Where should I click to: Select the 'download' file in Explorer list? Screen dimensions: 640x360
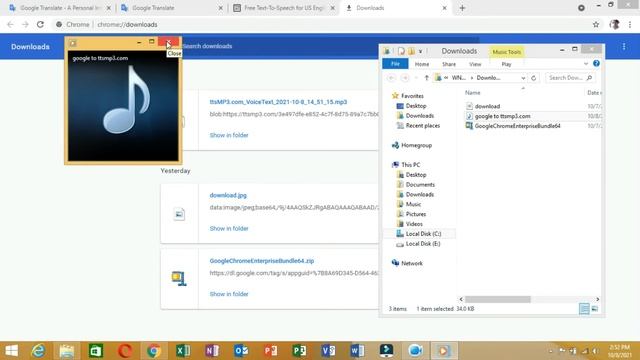[487, 106]
